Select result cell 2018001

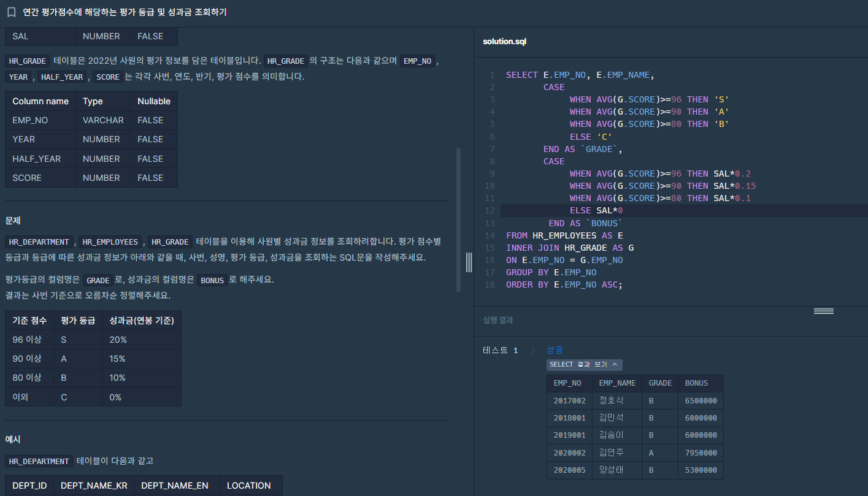pyautogui.click(x=569, y=418)
